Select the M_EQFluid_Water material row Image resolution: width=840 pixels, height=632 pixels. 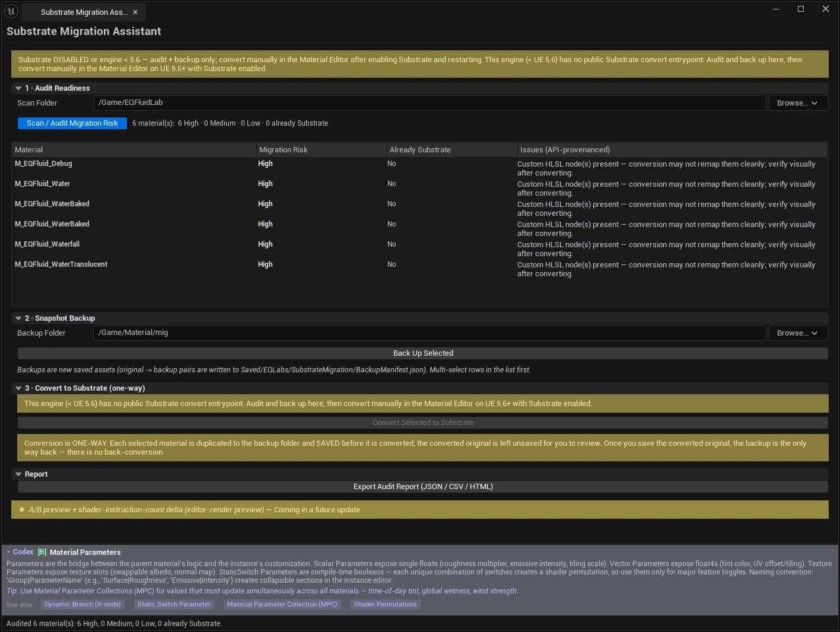click(x=419, y=188)
